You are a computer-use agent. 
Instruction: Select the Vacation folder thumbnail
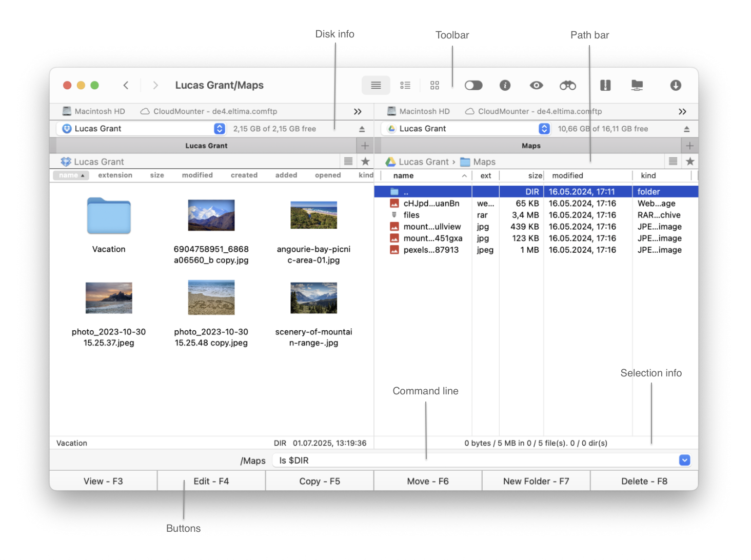click(x=109, y=216)
